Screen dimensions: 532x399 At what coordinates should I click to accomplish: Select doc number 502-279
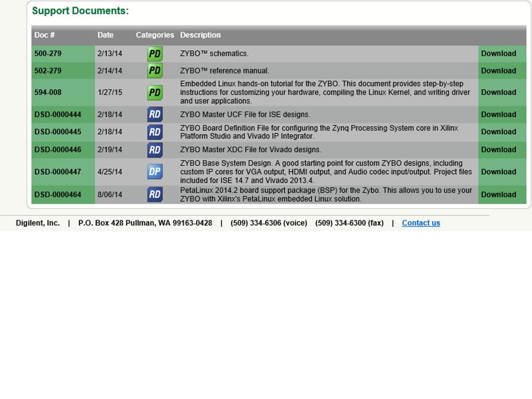tap(48, 71)
